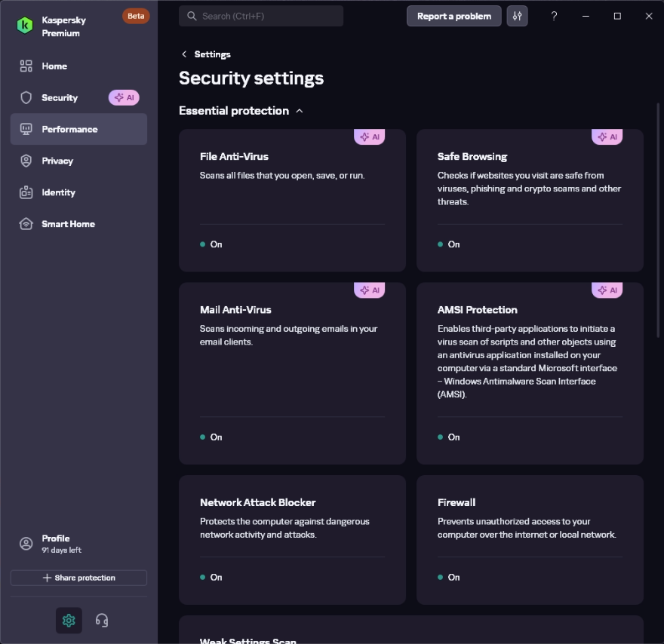Click the Security settings heading
This screenshot has width=664, height=644.
point(251,78)
